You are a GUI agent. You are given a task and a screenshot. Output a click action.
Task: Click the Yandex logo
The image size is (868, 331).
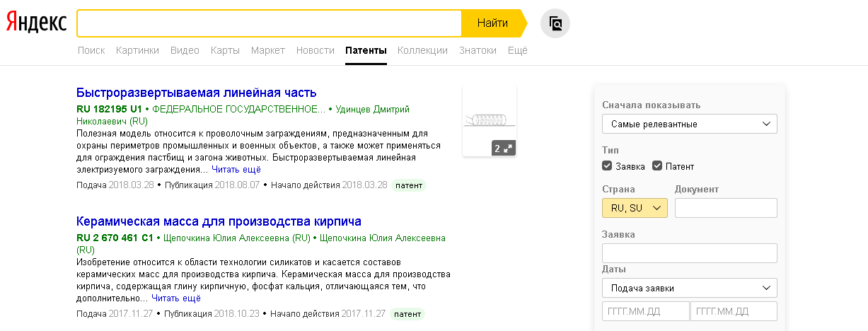click(x=37, y=23)
